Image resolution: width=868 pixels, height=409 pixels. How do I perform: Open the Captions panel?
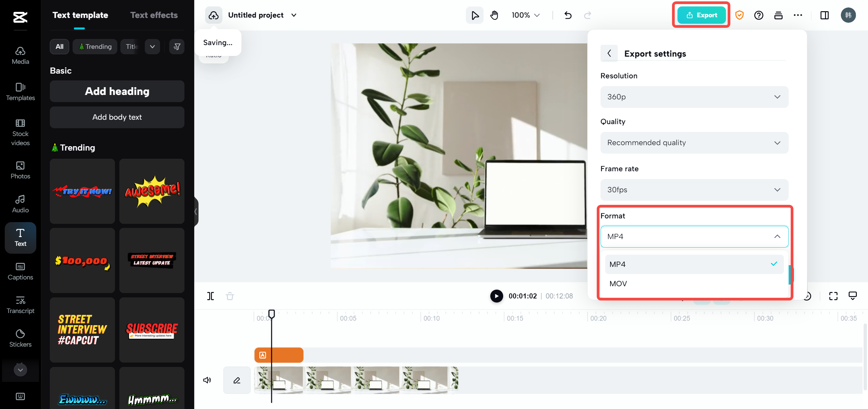[x=20, y=271]
